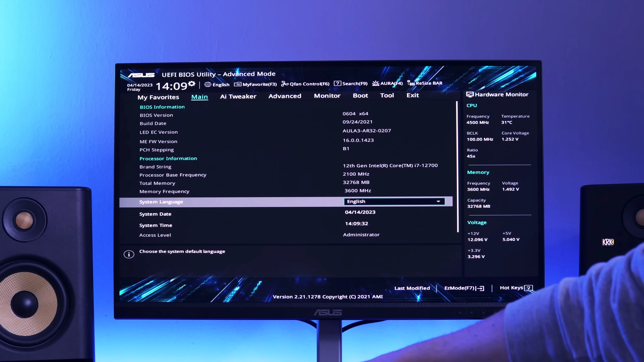Click Processor Base Frequency 2100 MHz
The width and height of the screenshot is (644, 362).
(356, 174)
